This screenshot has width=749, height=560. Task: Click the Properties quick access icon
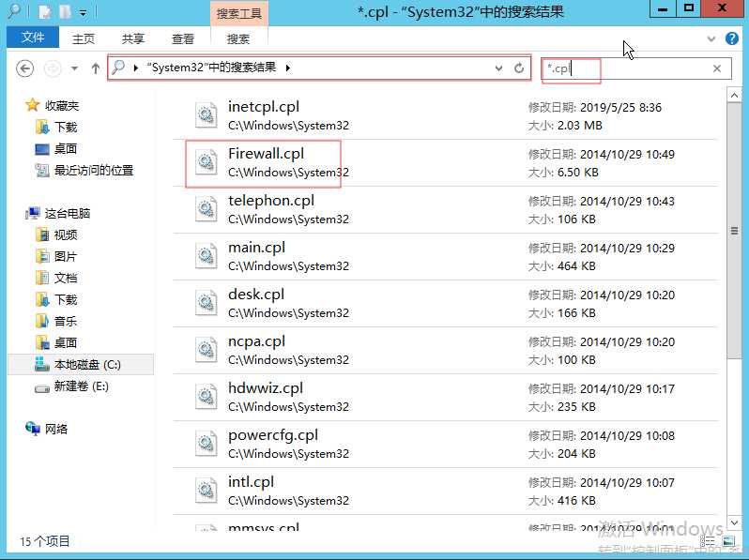[44, 12]
